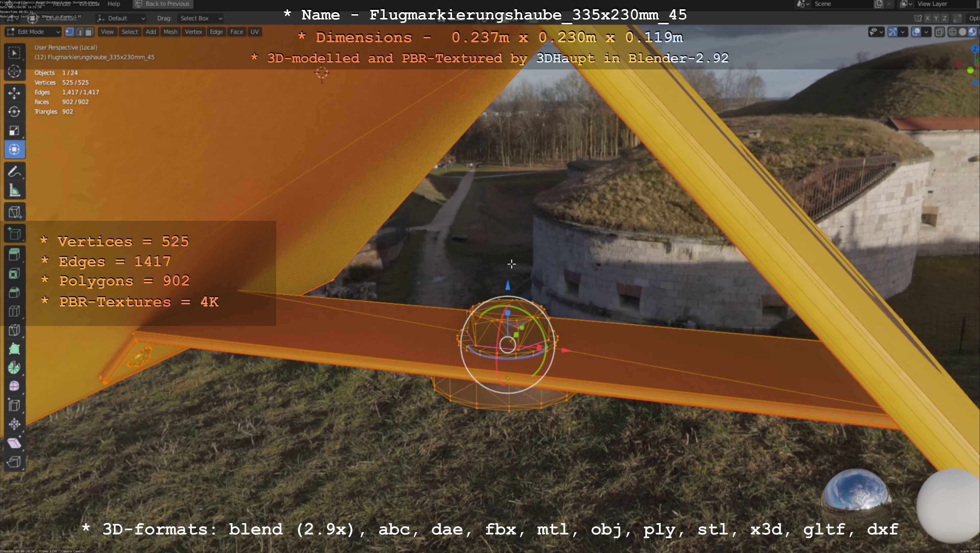Click the Back to Previous button
Image resolution: width=980 pixels, height=553 pixels.
tap(163, 4)
